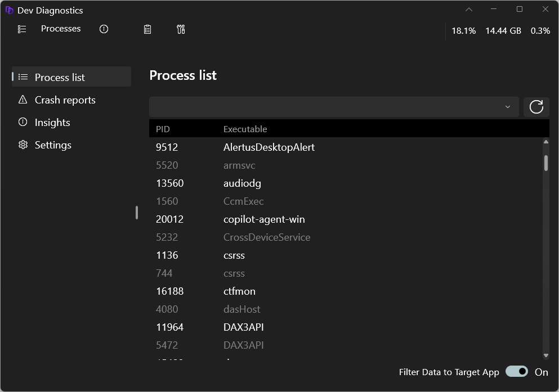Select the armsvc process
This screenshot has width=559, height=392.
click(346, 165)
